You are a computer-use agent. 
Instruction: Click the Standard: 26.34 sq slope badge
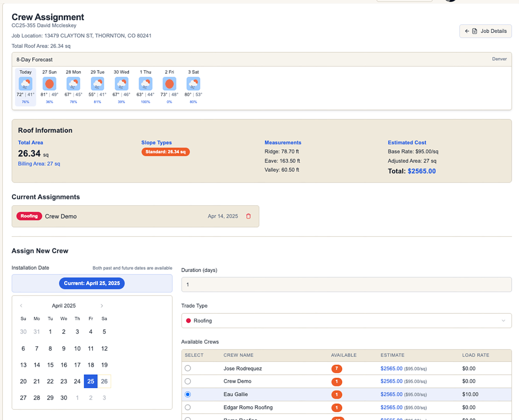[165, 152]
